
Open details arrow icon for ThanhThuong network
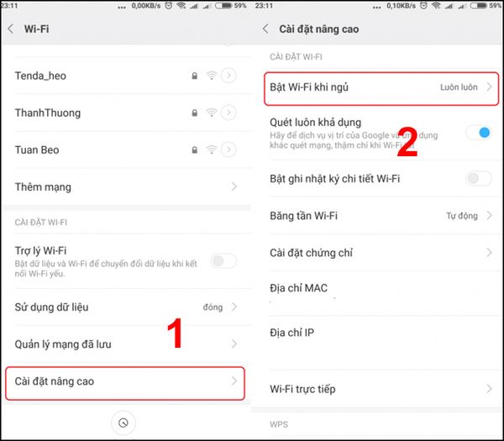click(229, 113)
